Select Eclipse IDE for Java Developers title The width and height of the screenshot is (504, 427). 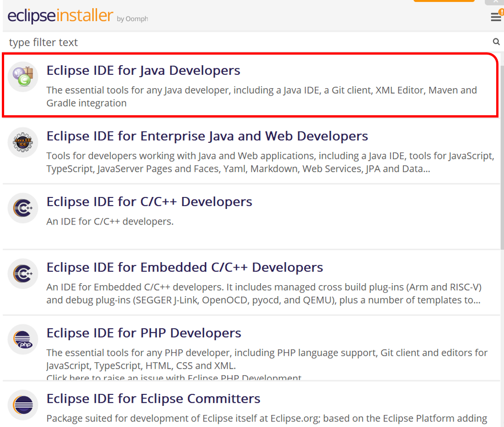(x=143, y=70)
